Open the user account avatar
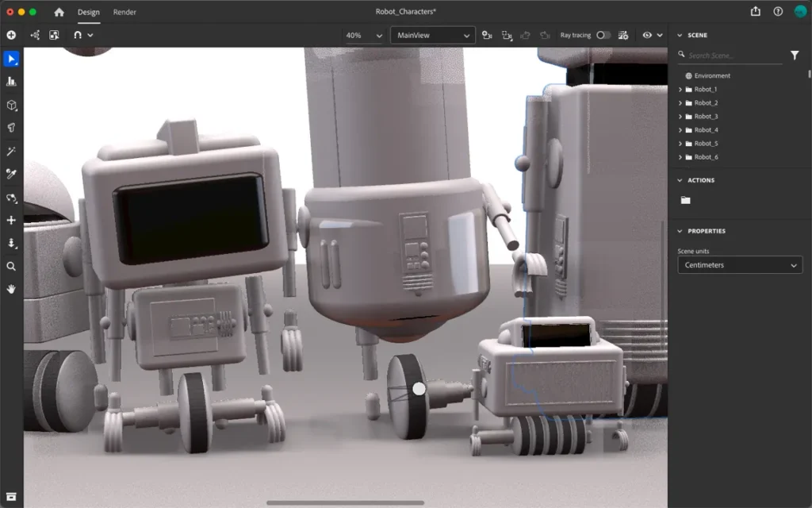812x508 pixels. tap(800, 11)
